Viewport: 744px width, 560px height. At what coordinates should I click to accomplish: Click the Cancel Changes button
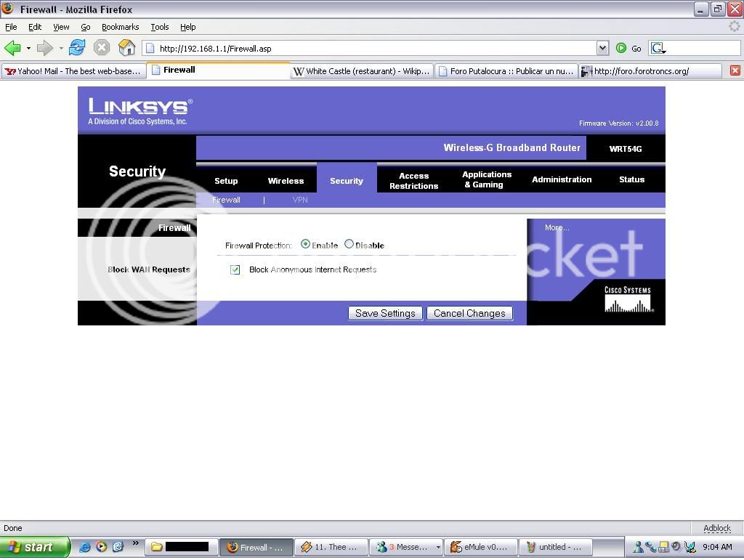point(470,314)
